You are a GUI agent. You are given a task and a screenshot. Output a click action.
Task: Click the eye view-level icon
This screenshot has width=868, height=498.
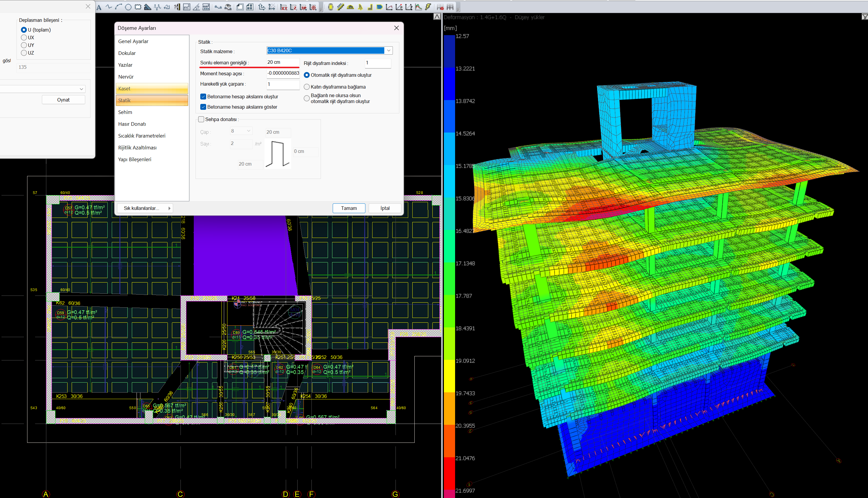click(228, 7)
